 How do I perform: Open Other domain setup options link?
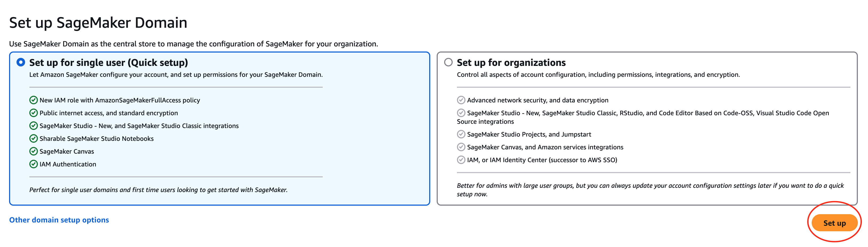click(x=59, y=220)
